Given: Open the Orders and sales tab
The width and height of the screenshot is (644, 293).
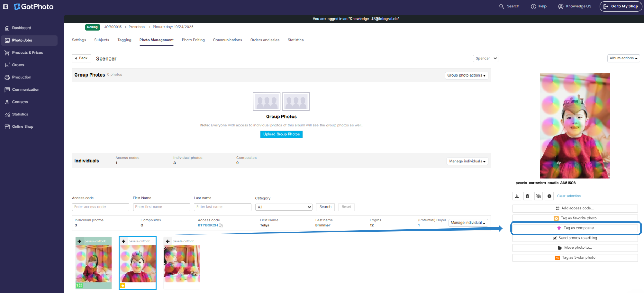Looking at the screenshot, I should (264, 40).
